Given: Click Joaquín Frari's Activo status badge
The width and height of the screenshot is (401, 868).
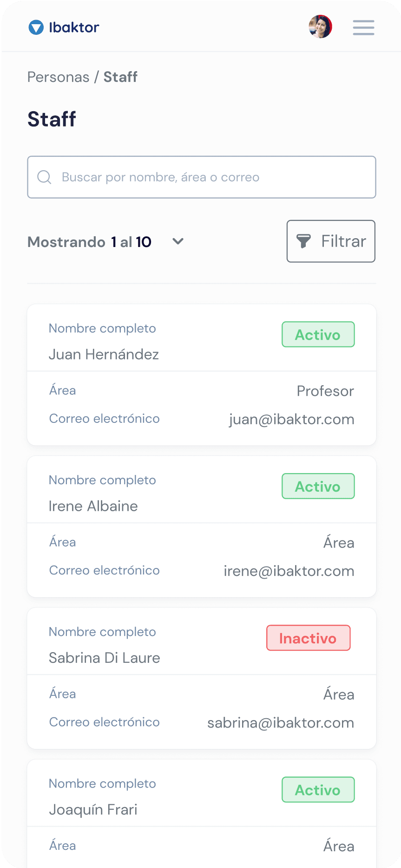Looking at the screenshot, I should [318, 789].
